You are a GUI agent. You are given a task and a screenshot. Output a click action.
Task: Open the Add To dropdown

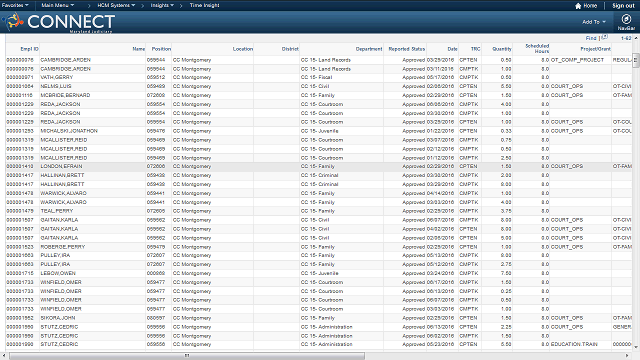(594, 22)
